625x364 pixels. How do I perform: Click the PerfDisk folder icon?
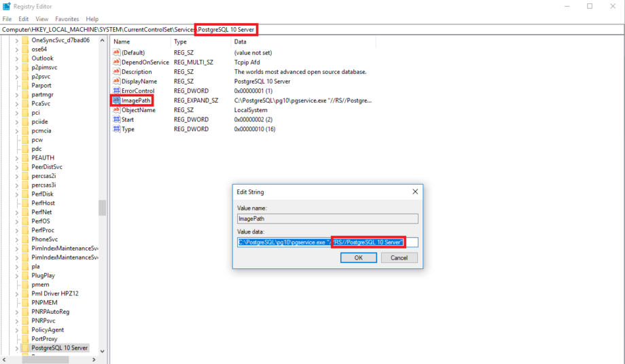point(26,194)
